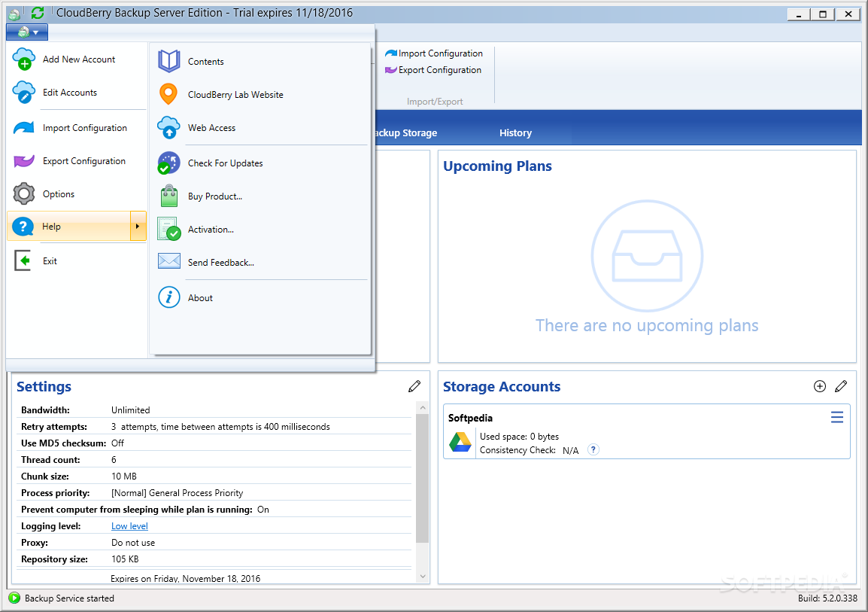The width and height of the screenshot is (868, 612).
Task: Open the Low level logging link
Action: (129, 526)
